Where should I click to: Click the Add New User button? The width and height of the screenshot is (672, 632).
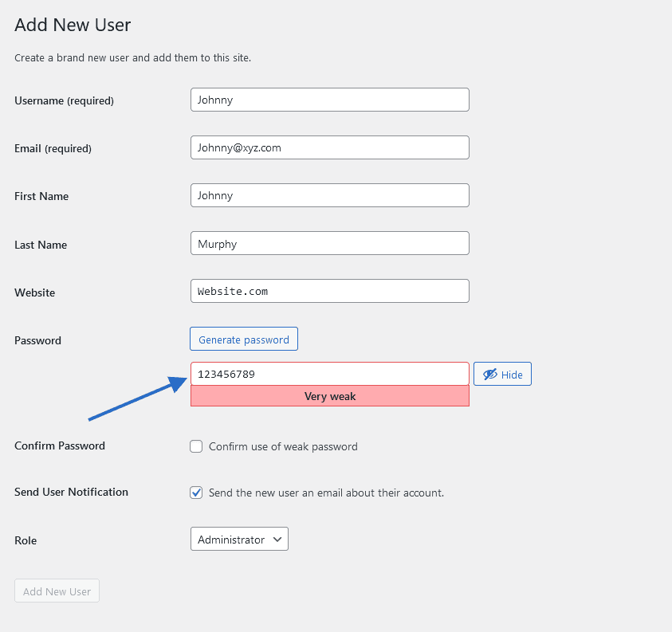click(57, 591)
